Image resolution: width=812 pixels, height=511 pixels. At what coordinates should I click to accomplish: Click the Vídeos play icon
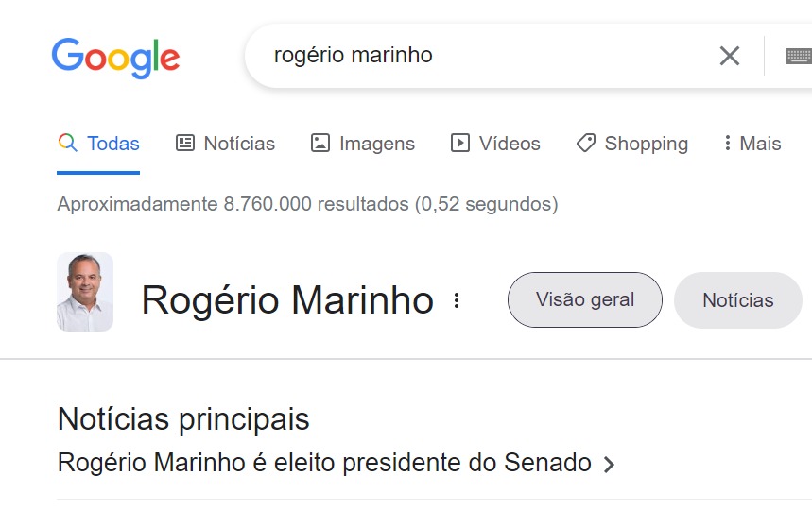tap(460, 144)
